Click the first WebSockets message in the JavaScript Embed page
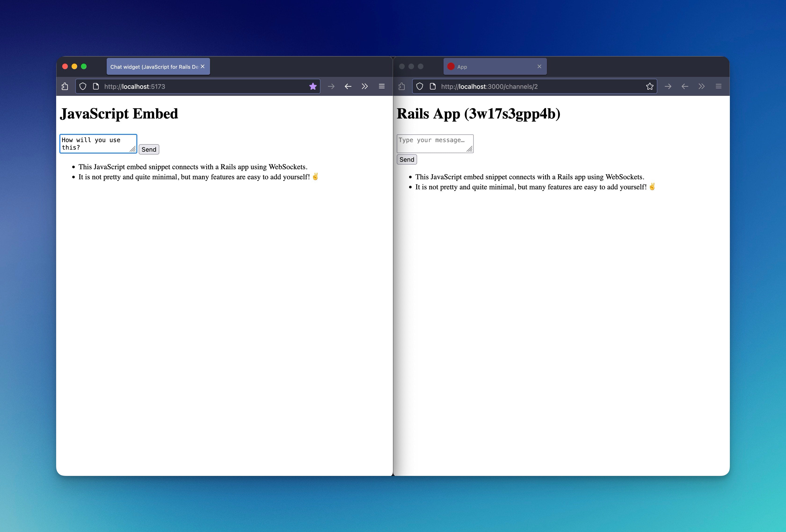Viewport: 786px width, 532px height. (193, 167)
